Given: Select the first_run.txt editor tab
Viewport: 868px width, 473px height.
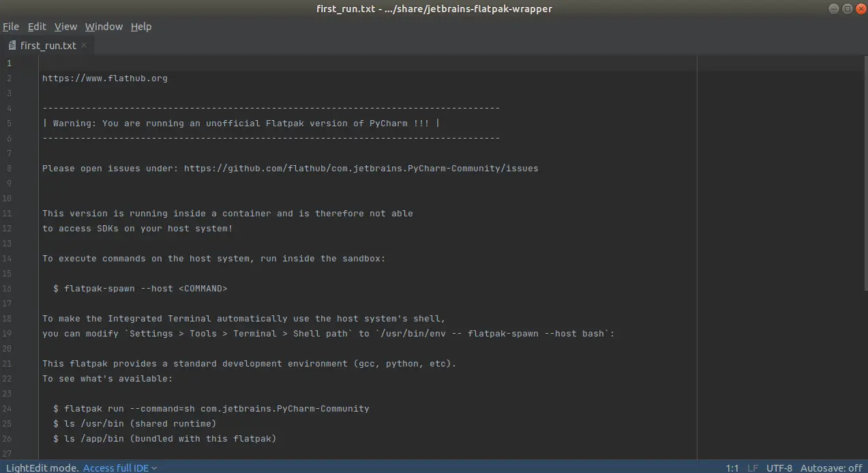Looking at the screenshot, I should (x=48, y=46).
